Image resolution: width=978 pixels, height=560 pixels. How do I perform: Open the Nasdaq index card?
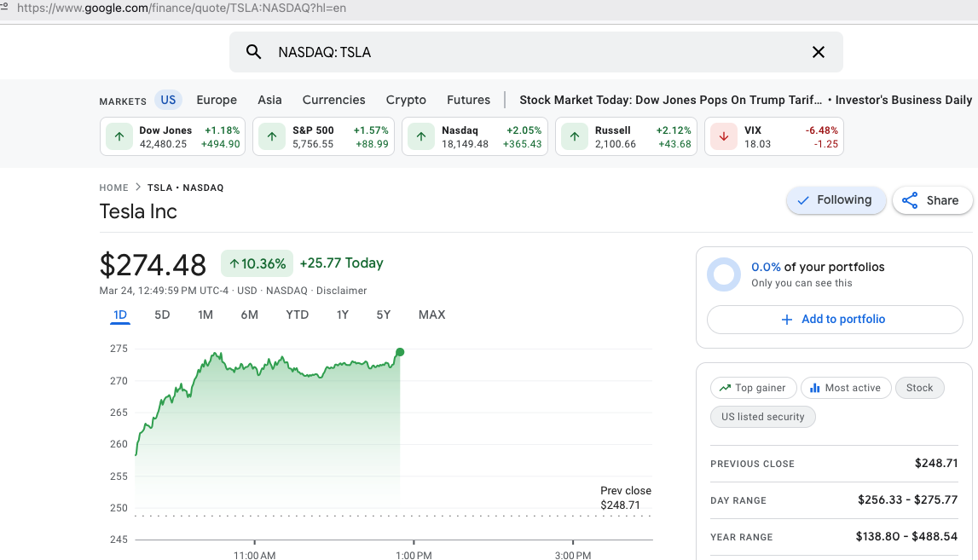[475, 136]
